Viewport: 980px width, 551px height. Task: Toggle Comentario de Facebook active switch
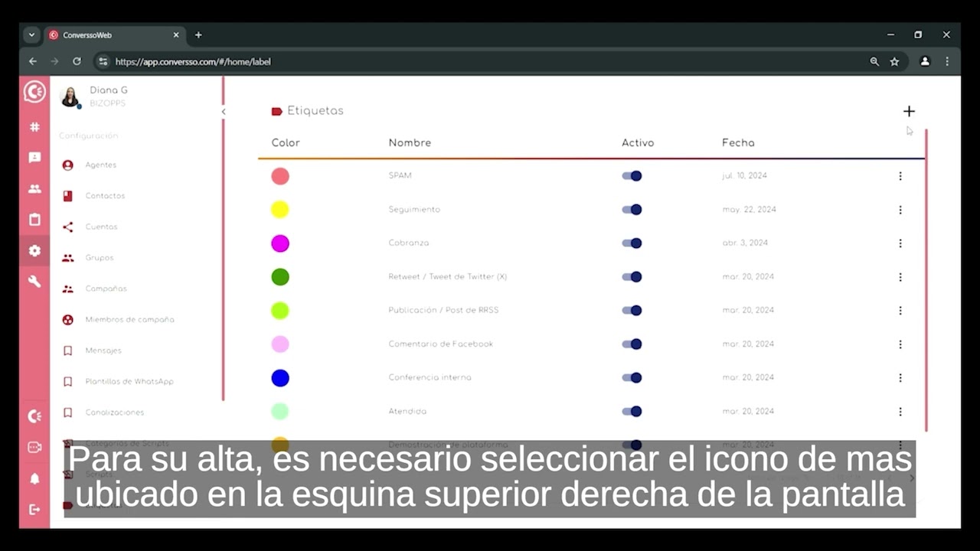pyautogui.click(x=632, y=344)
